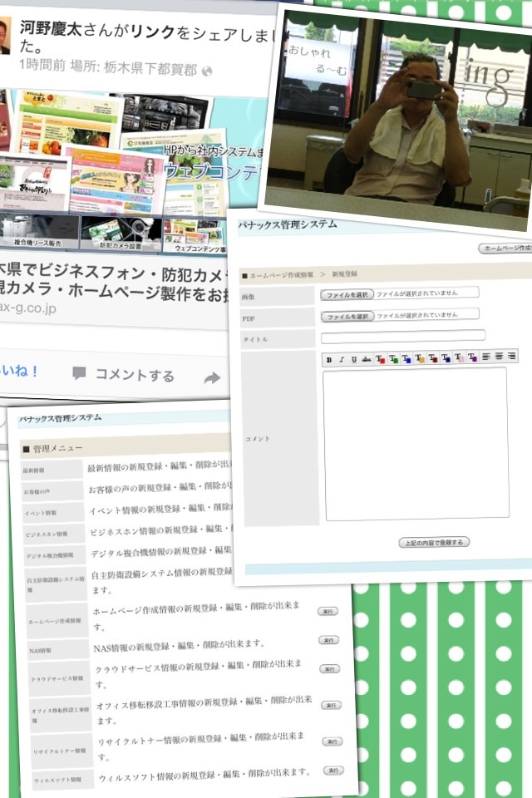
Task: Open the poster's profile picture
Action: click(x=5, y=36)
